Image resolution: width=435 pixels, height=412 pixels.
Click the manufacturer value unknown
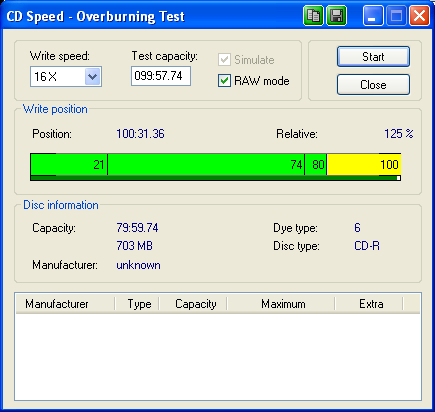pyautogui.click(x=138, y=265)
